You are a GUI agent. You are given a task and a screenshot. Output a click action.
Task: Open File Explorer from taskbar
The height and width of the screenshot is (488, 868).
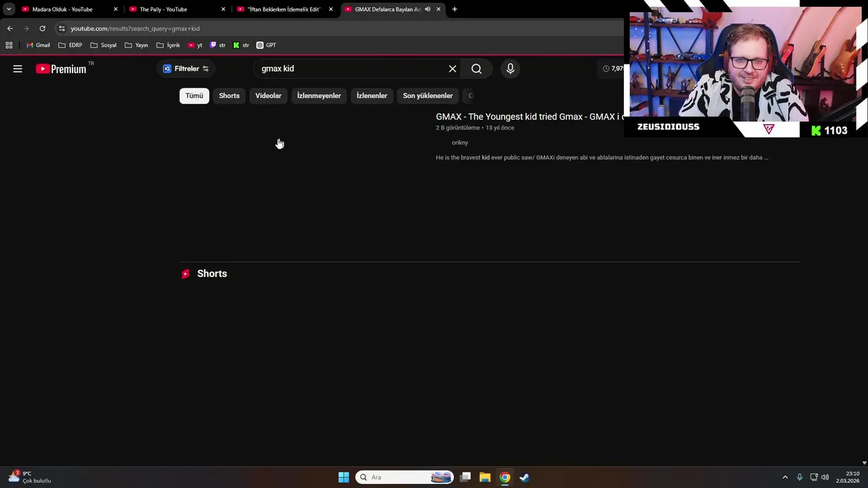tap(485, 477)
